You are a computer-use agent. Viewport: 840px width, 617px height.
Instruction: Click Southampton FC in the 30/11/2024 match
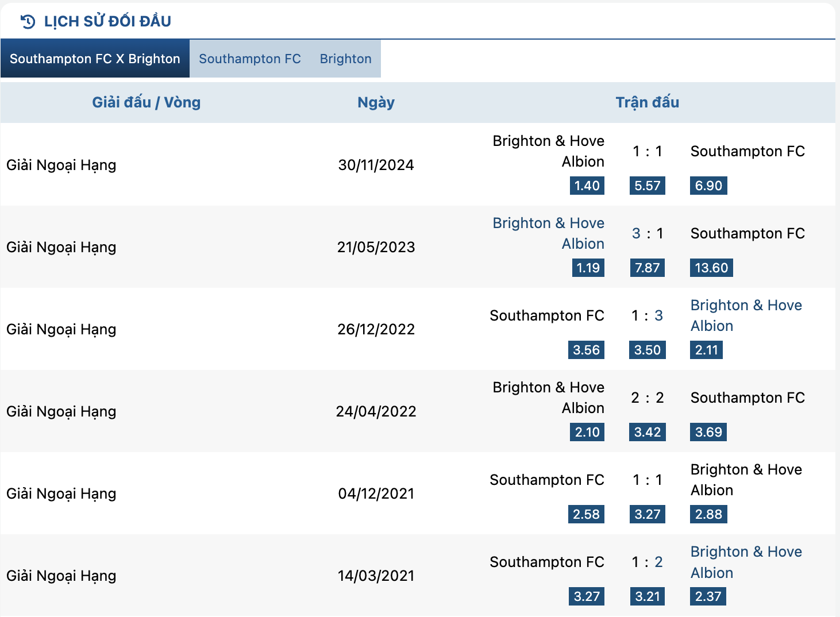pos(747,151)
